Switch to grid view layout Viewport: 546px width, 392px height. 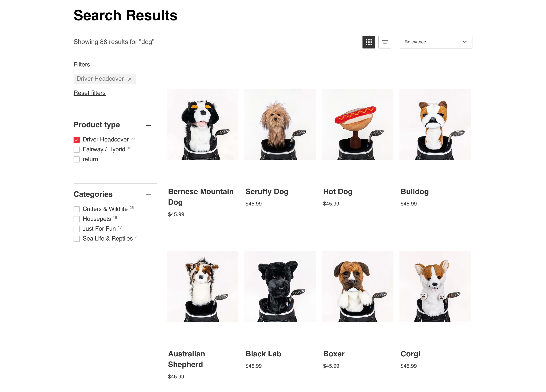pyautogui.click(x=369, y=42)
